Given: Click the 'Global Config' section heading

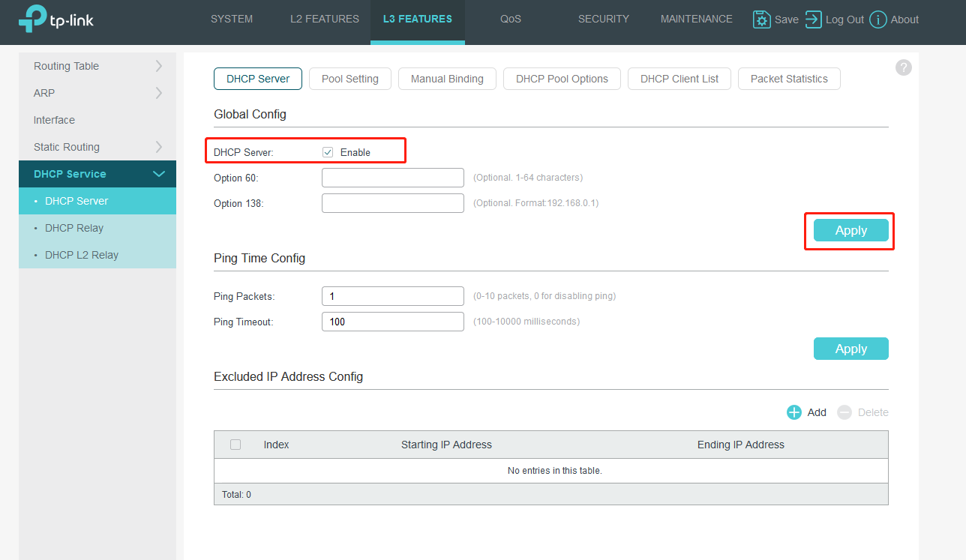Looking at the screenshot, I should (250, 114).
